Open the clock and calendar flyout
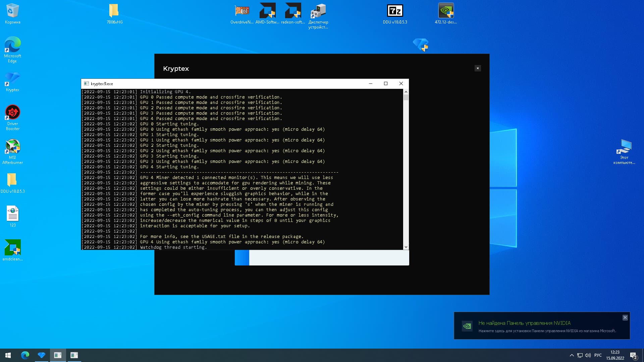Viewport: 644px width, 362px height. click(615, 355)
